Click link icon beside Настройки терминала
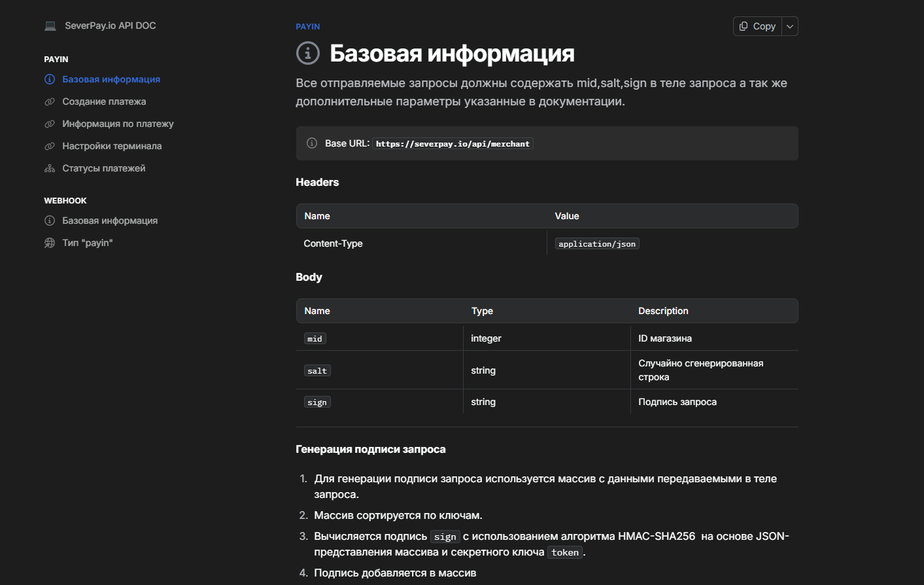The height and width of the screenshot is (585, 924). (50, 146)
